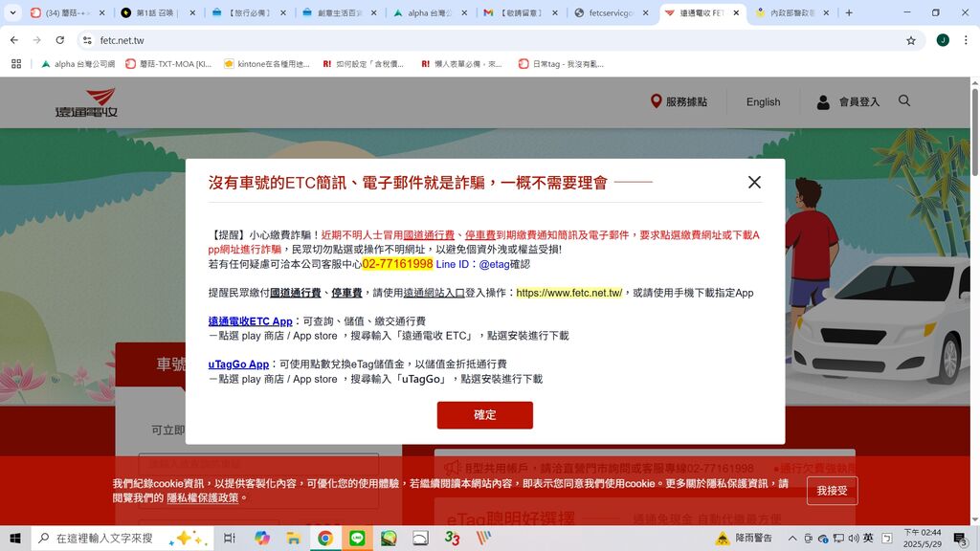
Task: Switch to the 內政部警政署 tab
Action: coord(792,12)
